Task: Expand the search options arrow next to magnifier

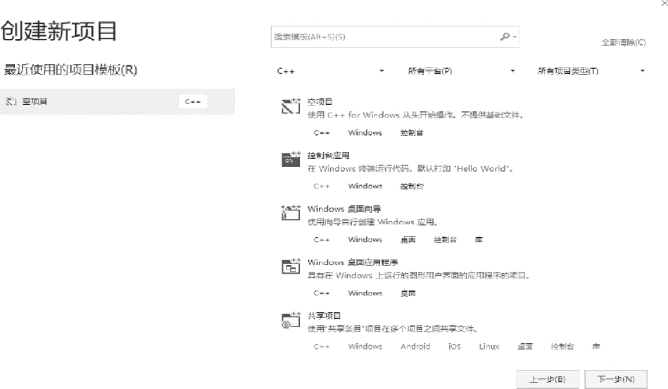Action: pos(515,37)
